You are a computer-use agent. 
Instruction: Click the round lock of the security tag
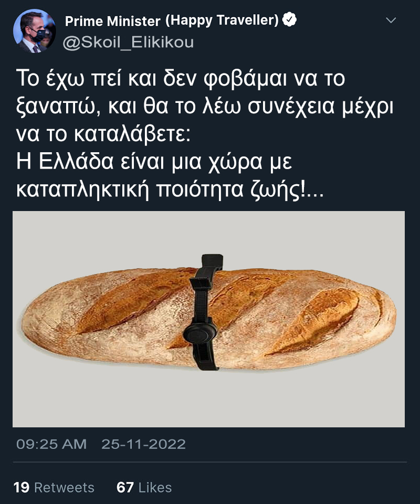[200, 333]
